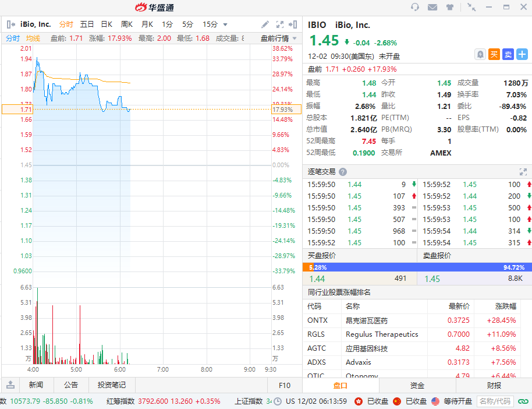Click the clock icon in status bar
Screen dimensions: 532x409
click(x=278, y=401)
